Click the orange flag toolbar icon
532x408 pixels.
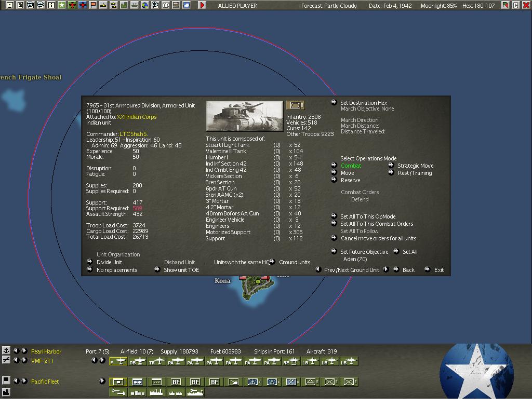93,5
